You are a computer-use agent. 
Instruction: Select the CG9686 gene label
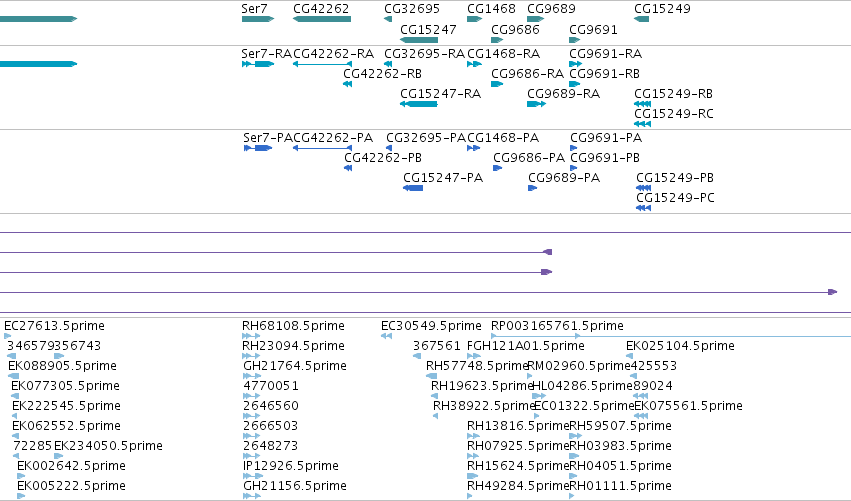coord(515,29)
